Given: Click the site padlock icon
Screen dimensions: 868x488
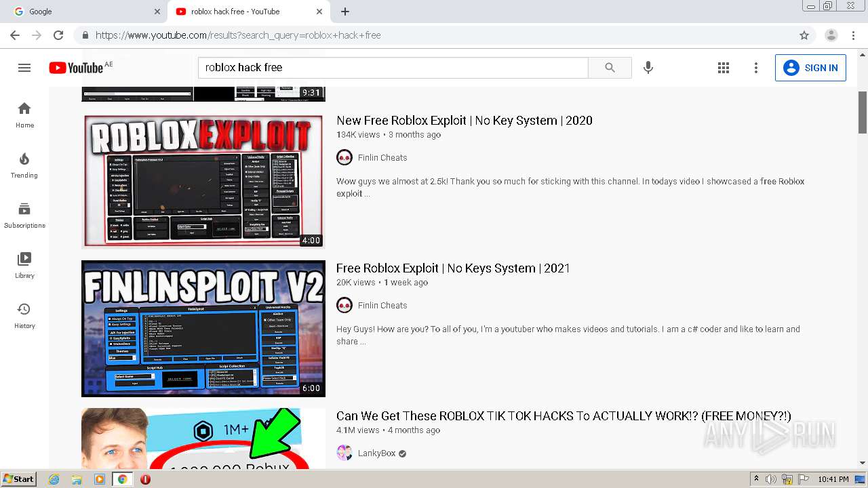Looking at the screenshot, I should click(x=85, y=35).
